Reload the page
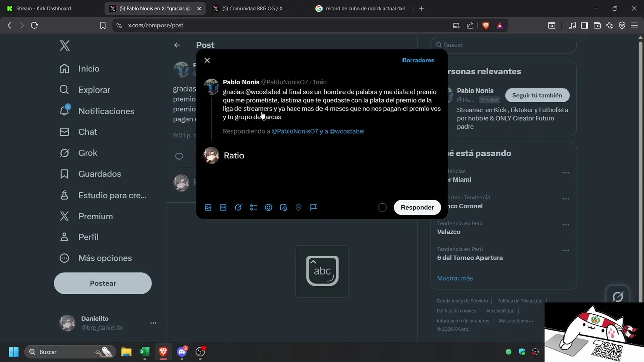 click(34, 25)
